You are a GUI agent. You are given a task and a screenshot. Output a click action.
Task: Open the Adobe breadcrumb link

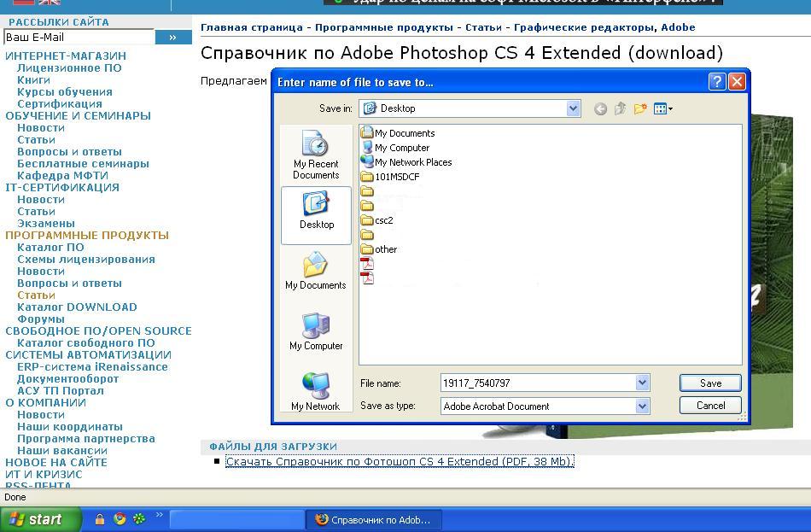678,27
